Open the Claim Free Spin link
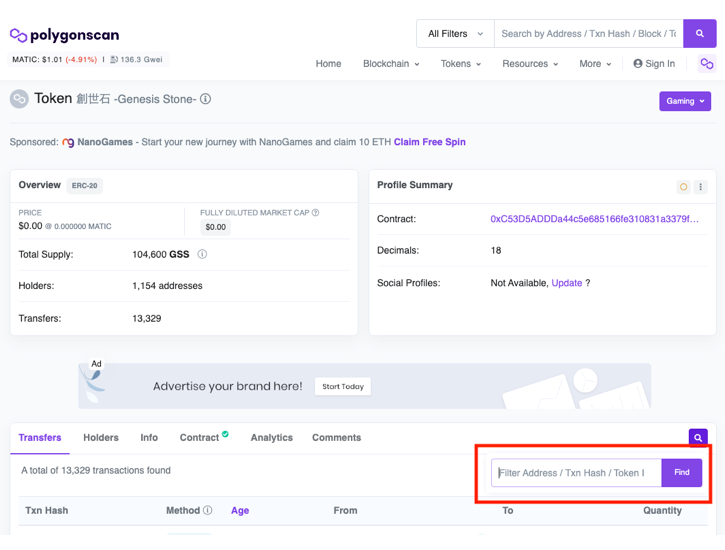The image size is (725, 550). (429, 142)
